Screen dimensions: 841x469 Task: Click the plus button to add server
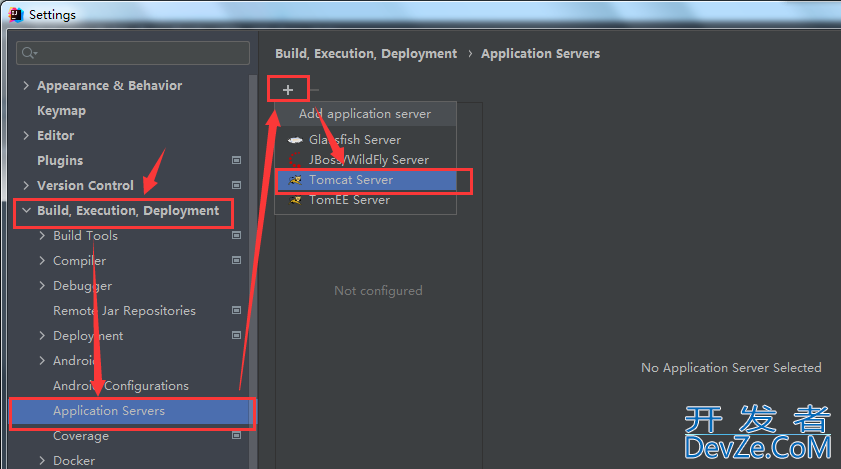[x=288, y=90]
